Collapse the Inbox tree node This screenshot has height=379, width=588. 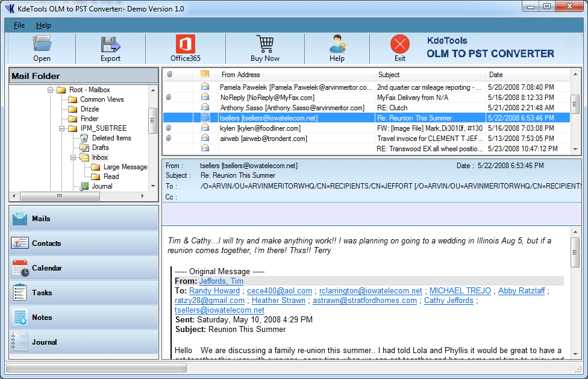[x=73, y=157]
